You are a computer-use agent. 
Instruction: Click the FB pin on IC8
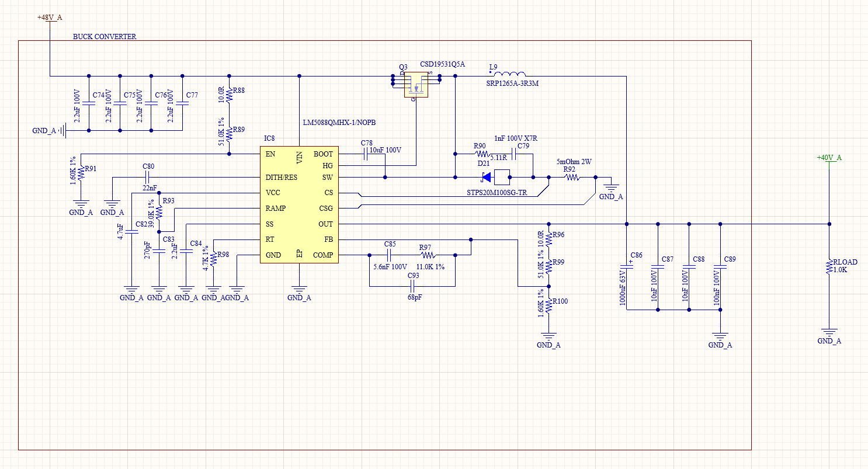click(x=328, y=239)
